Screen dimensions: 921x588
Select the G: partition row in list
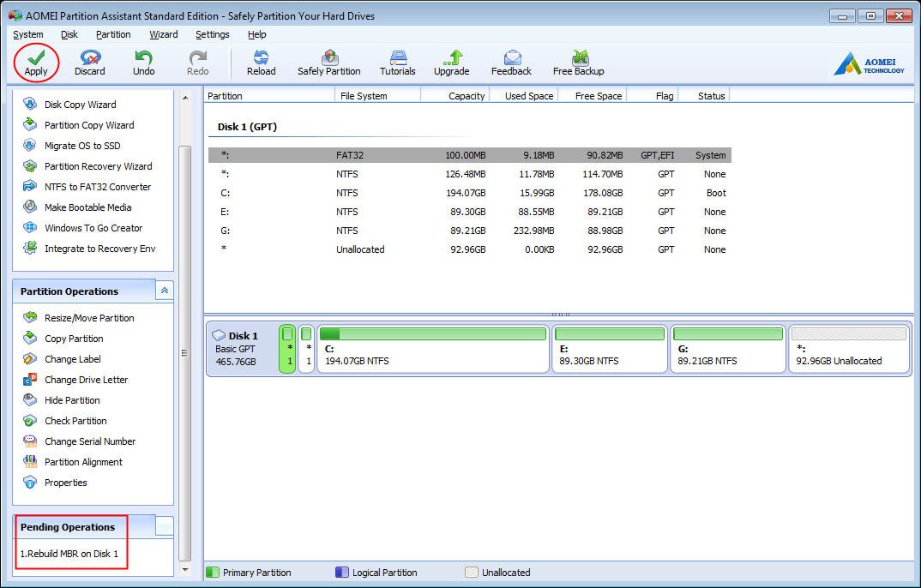click(x=470, y=230)
